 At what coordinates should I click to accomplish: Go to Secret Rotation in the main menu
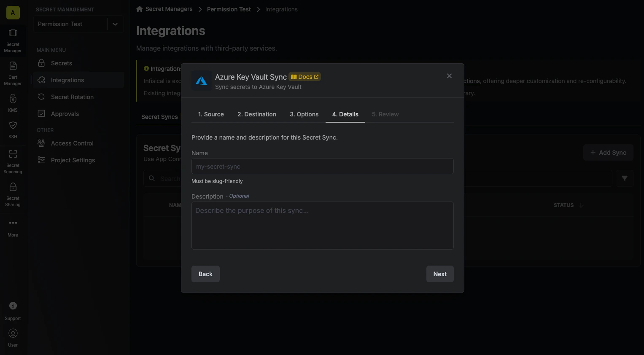(78, 97)
